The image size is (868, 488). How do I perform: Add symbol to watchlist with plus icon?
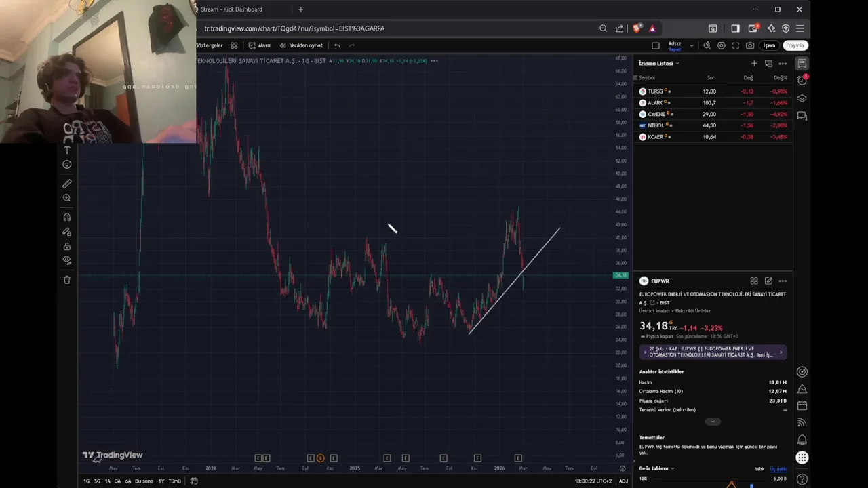tap(754, 63)
